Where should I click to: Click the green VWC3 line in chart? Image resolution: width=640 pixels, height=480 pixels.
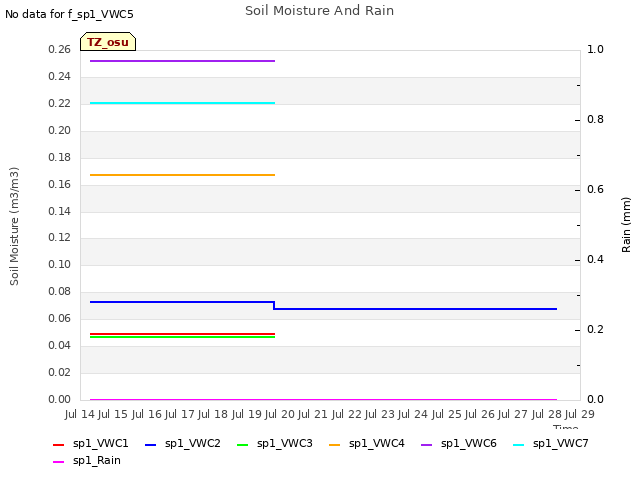(182, 337)
